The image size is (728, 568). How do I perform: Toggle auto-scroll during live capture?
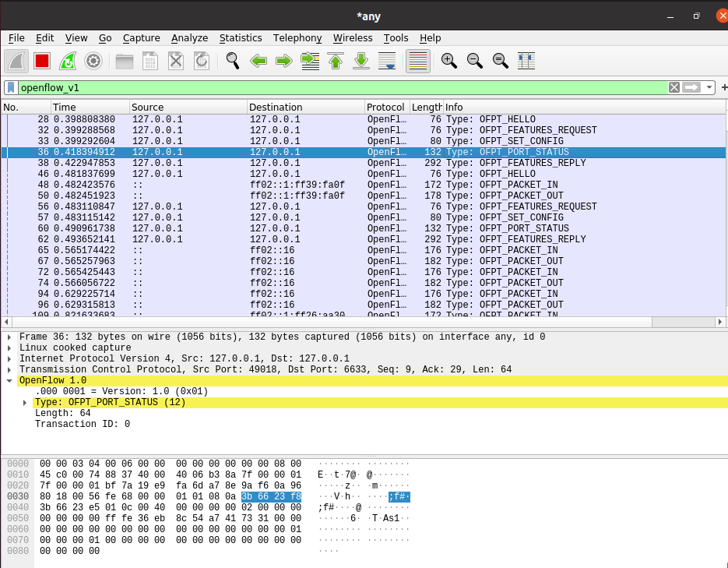tap(386, 61)
